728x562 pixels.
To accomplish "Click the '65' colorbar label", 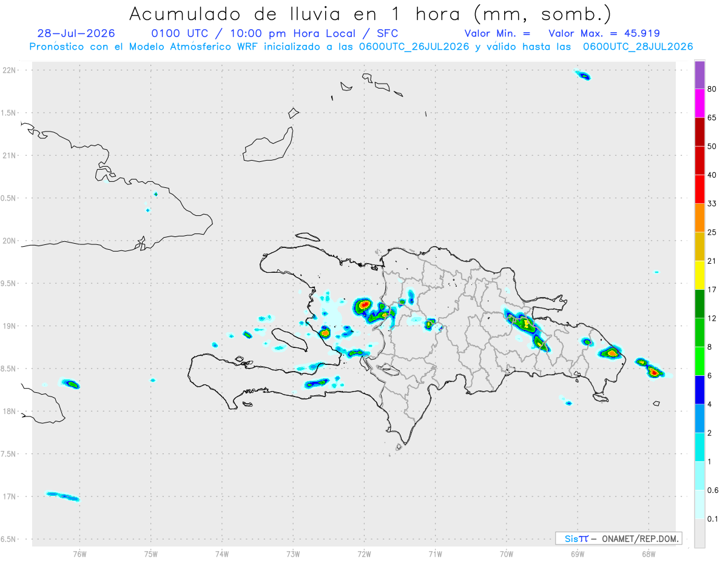I will click(x=712, y=118).
